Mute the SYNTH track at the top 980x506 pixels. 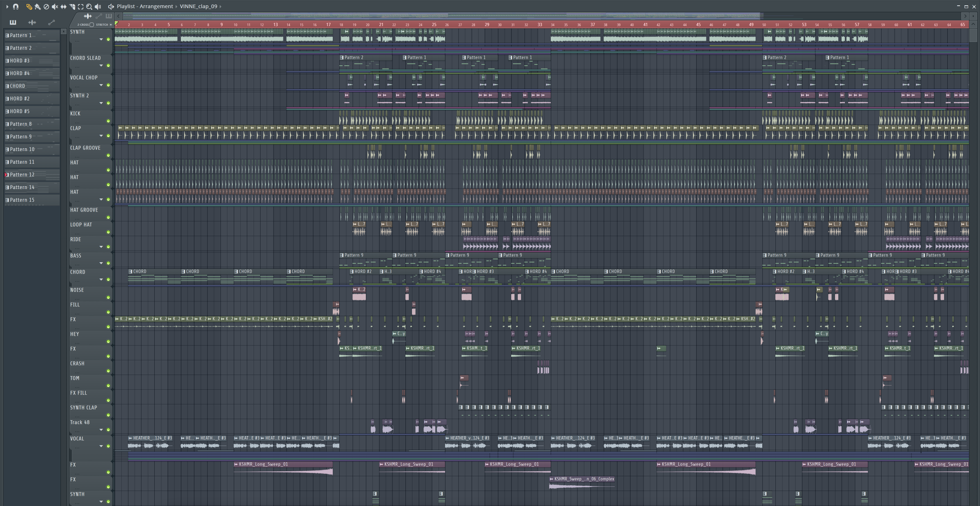pyautogui.click(x=108, y=40)
